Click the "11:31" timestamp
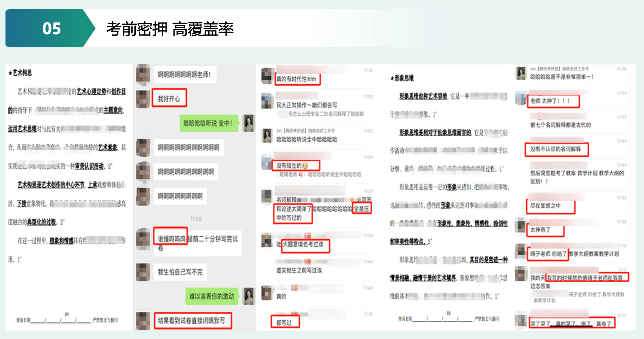The height and width of the screenshot is (339, 644). (368, 70)
